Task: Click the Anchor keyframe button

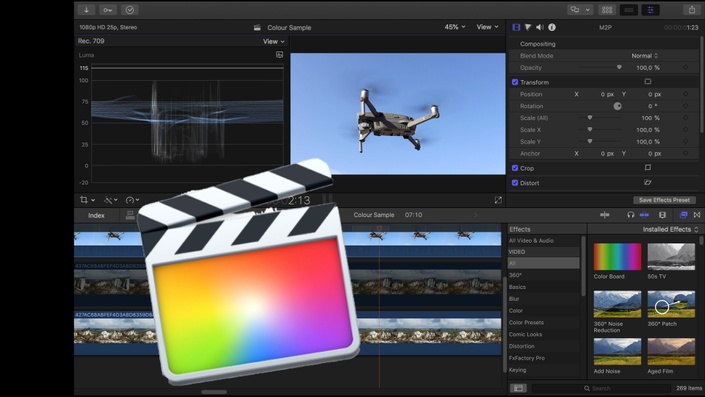Action: pyautogui.click(x=685, y=153)
